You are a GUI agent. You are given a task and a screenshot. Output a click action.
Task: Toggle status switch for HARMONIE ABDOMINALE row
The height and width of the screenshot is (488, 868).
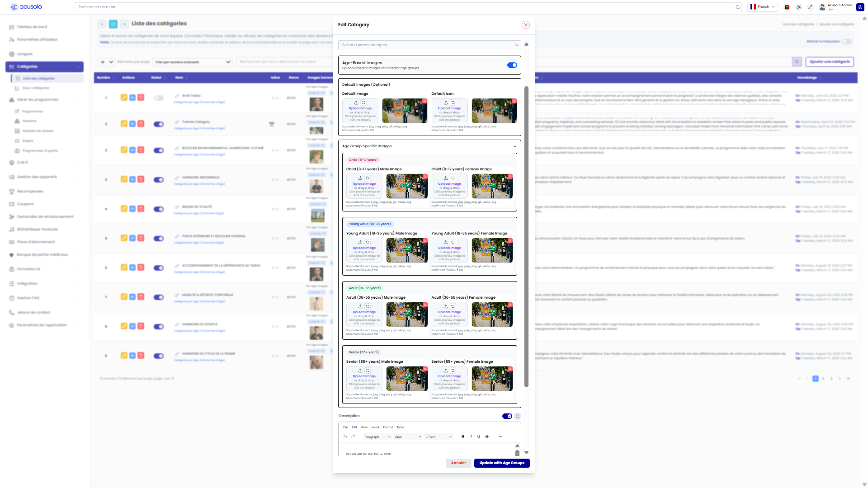click(x=159, y=180)
